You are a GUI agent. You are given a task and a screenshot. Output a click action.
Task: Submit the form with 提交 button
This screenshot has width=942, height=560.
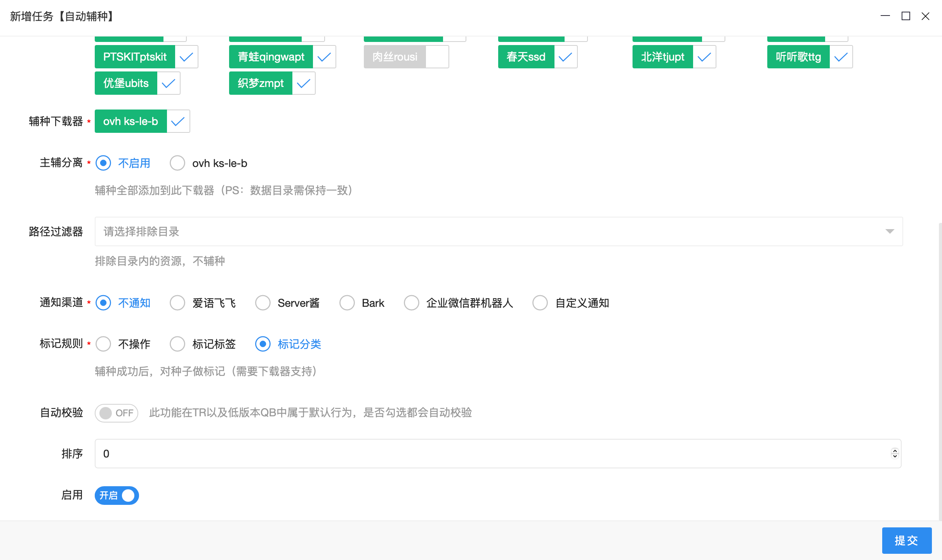[907, 540]
